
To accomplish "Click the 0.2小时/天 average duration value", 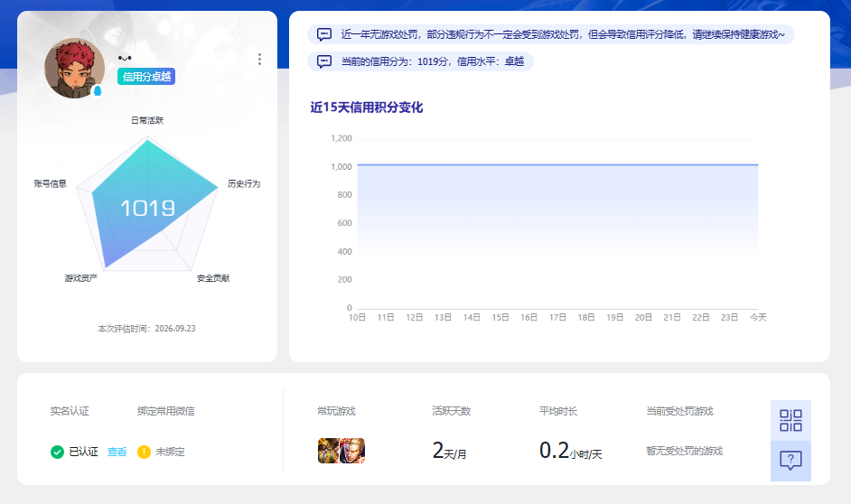I will 570,451.
